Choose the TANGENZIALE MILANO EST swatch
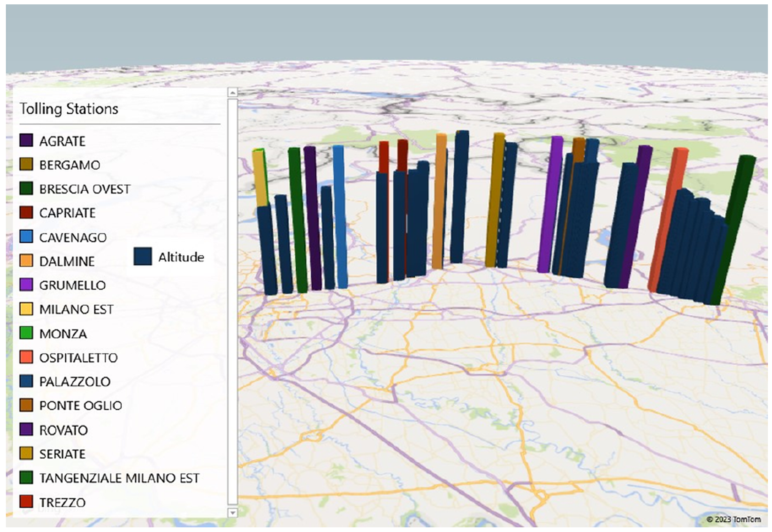 point(26,477)
